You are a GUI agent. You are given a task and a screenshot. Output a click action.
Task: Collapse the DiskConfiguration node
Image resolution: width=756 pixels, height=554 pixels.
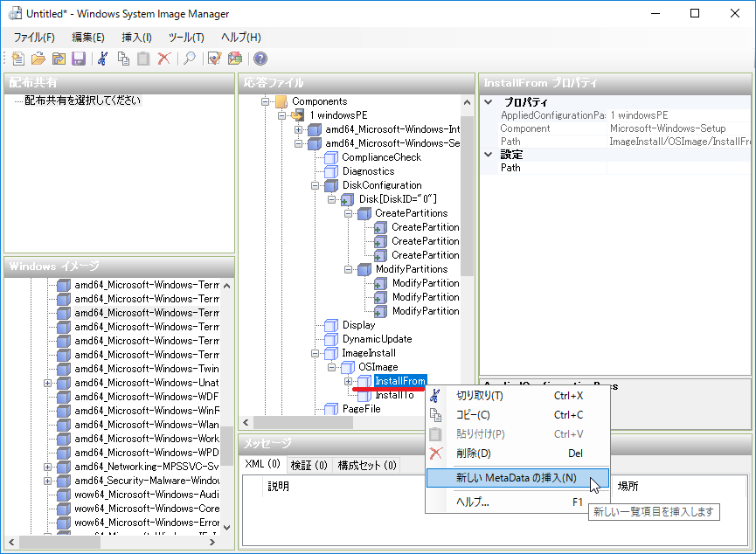(315, 185)
